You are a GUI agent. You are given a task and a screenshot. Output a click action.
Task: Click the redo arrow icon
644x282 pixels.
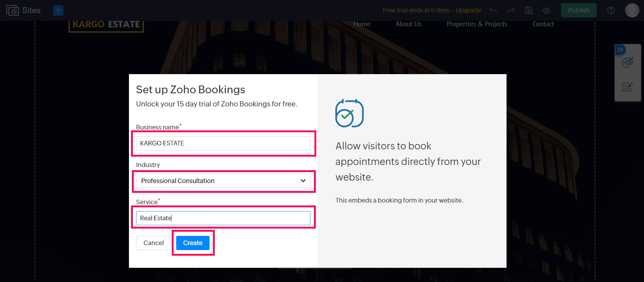point(511,10)
